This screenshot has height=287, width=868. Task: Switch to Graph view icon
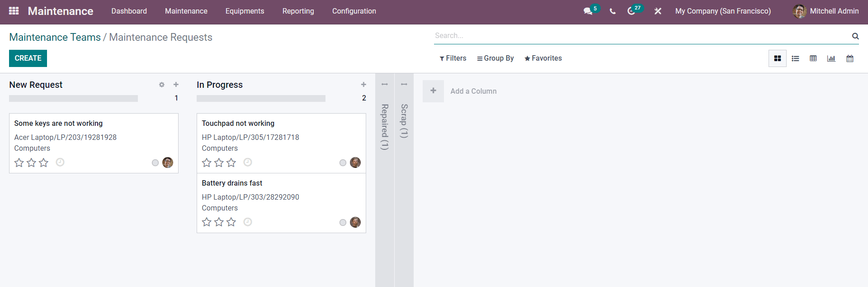[x=831, y=58]
